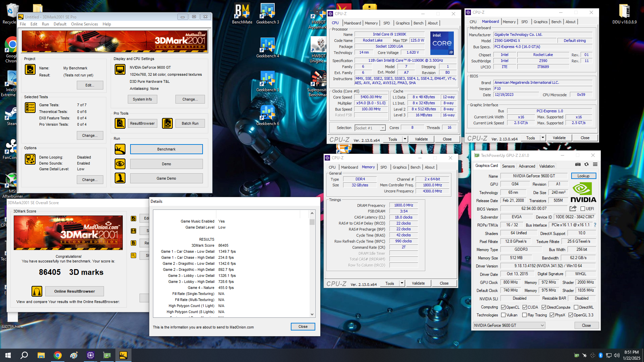Viewport: 644px width, 362px height.
Task: Open the Online Services menu in 3DMark2001
Action: tap(85, 24)
